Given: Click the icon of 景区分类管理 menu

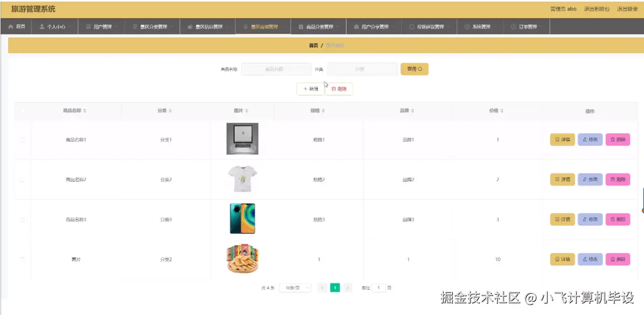Looking at the screenshot, I should pos(135,27).
